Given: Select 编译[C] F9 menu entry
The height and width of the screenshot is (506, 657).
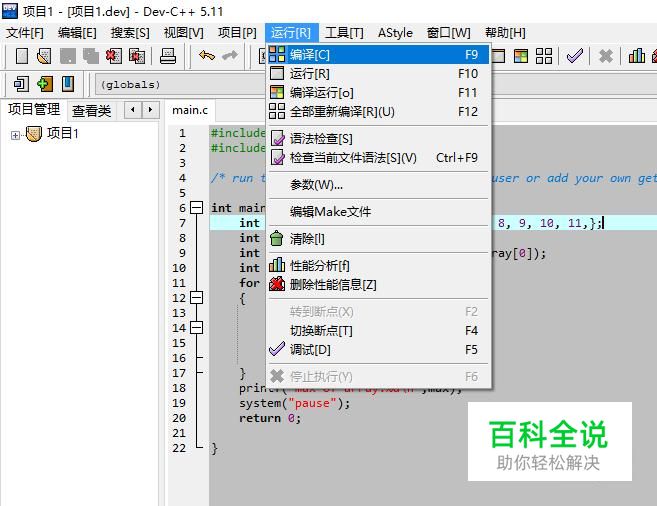Looking at the screenshot, I should [378, 54].
